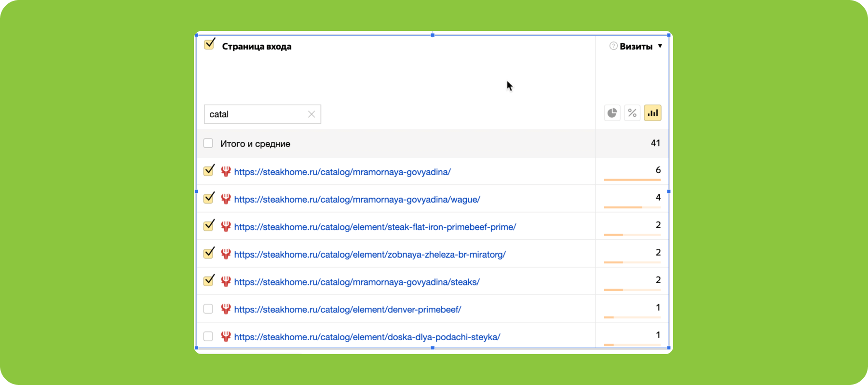868x385 pixels.
Task: Uncheck the zobnaya-zheleza-br-miratorg row
Action: [209, 253]
